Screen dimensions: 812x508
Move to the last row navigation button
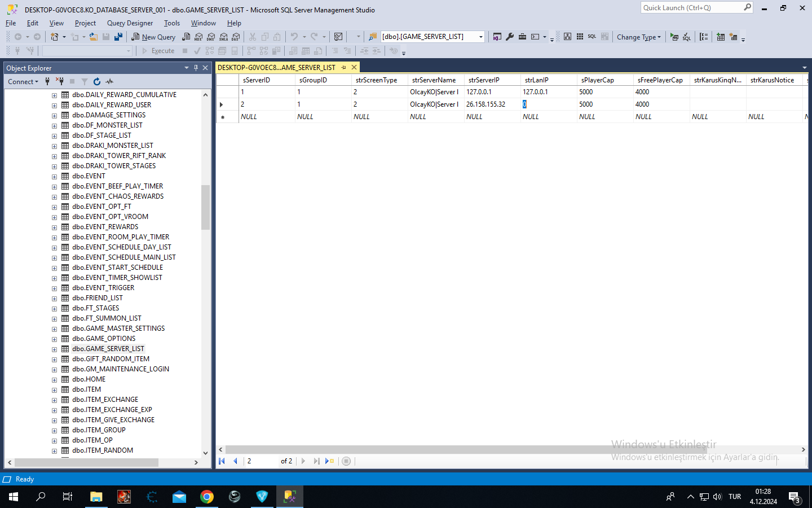[316, 461]
